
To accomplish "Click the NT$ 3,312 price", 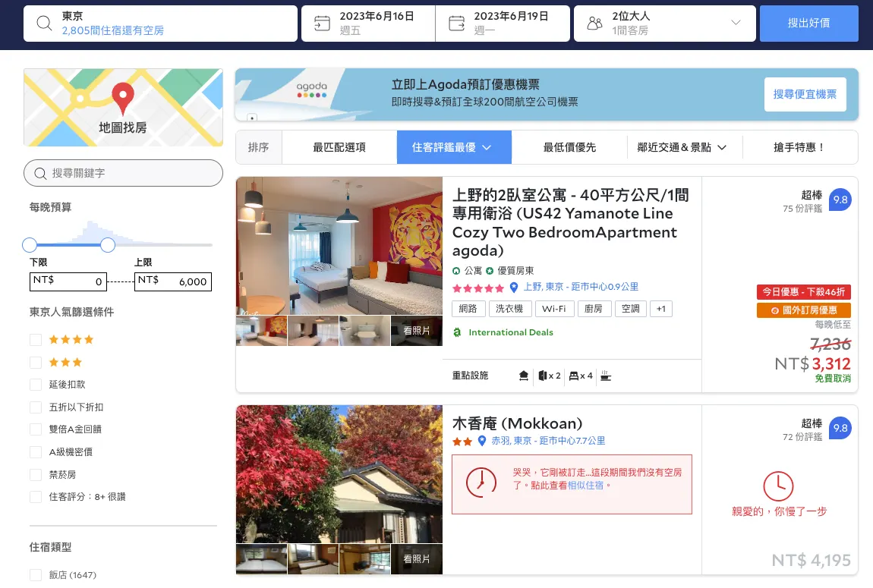I will [x=812, y=364].
